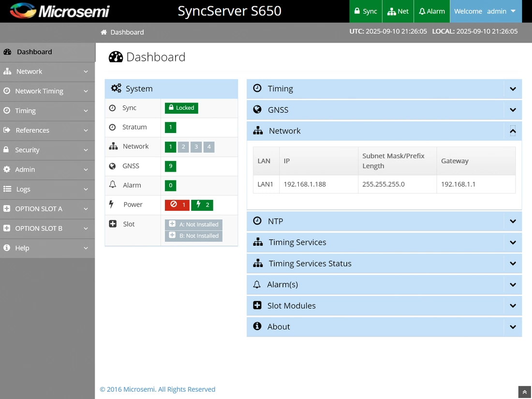
Task: Select Network port 3 badge
Action: click(x=196, y=147)
